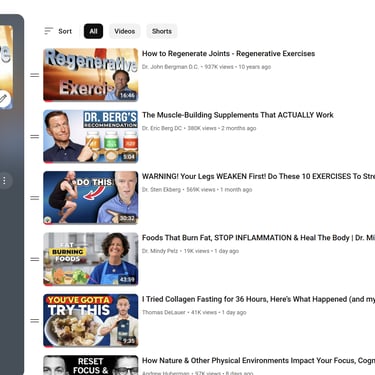
Task: Click drag handle for Muscle-Building Supplements video
Action: click(x=35, y=137)
